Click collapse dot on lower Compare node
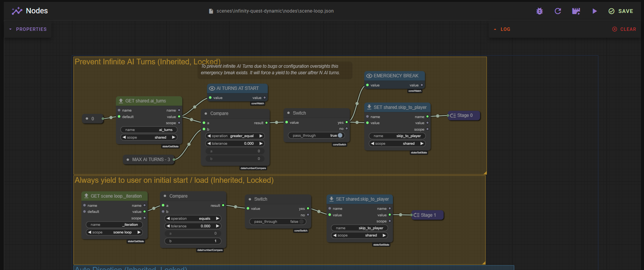The width and height of the screenshot is (644, 270). pyautogui.click(x=165, y=196)
